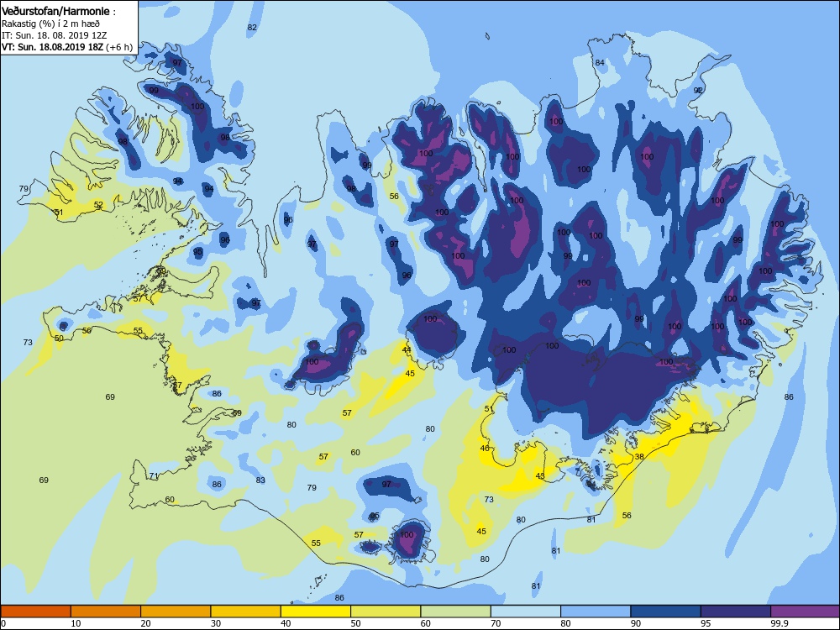Click the legend label '30'
Screen dimensions: 840x630
(216, 623)
